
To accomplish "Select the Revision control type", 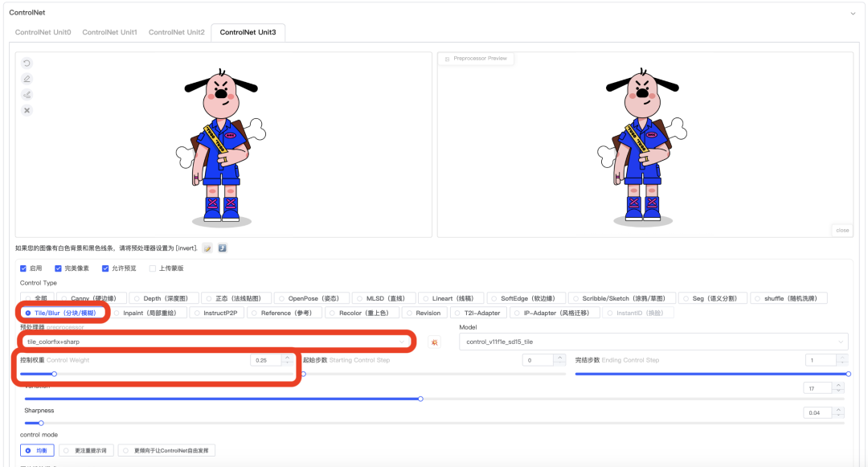I will pyautogui.click(x=424, y=313).
